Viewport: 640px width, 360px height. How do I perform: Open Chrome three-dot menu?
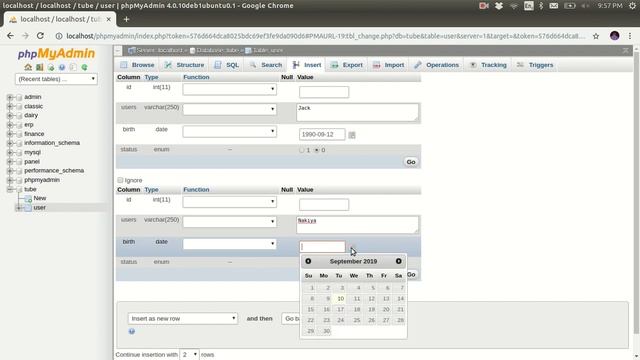(630, 36)
